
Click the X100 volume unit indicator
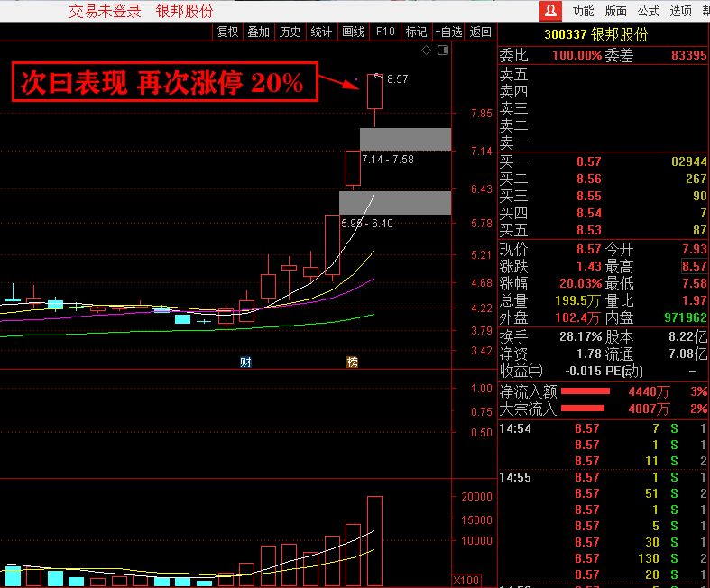465,580
